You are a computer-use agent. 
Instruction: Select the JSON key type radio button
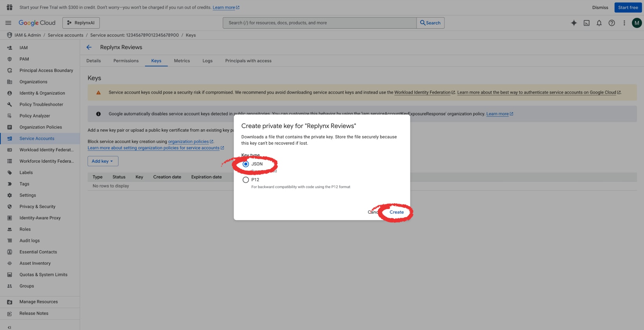pos(246,164)
